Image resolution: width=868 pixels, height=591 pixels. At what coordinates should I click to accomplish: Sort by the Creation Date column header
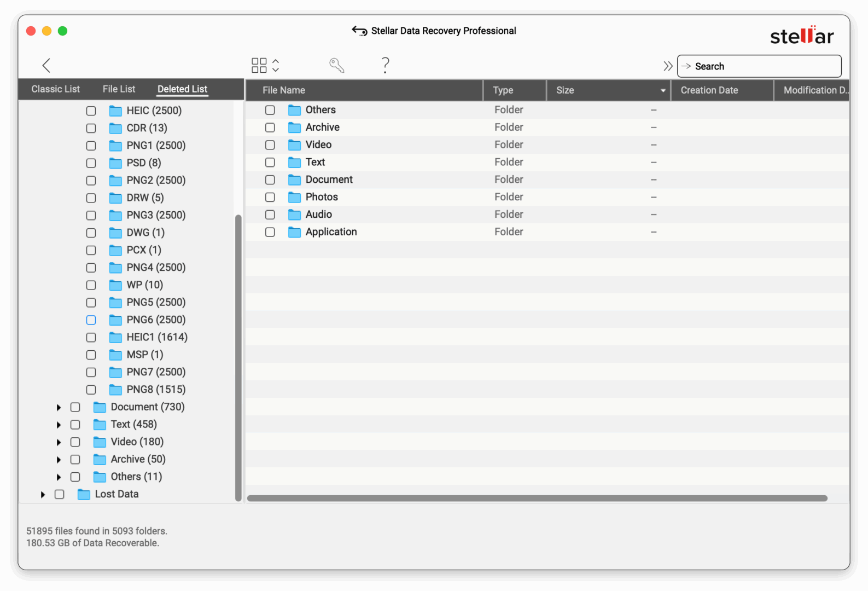722,90
